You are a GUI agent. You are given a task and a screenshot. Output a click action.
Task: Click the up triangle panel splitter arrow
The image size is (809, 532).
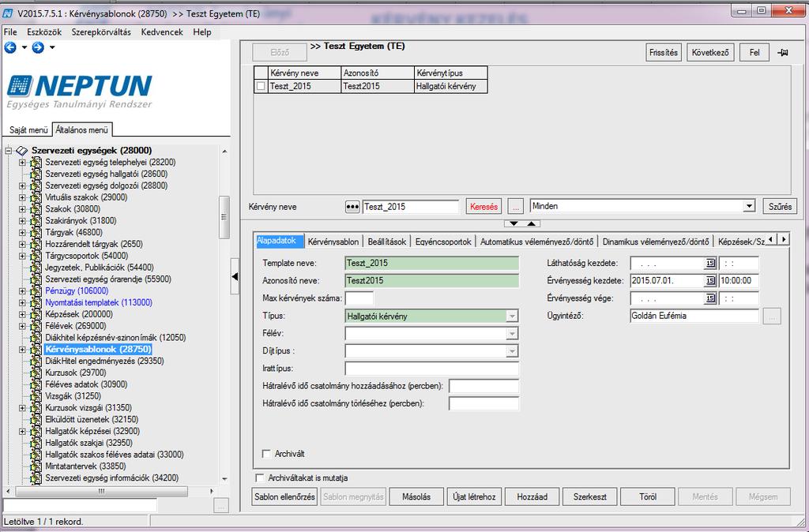[531, 223]
